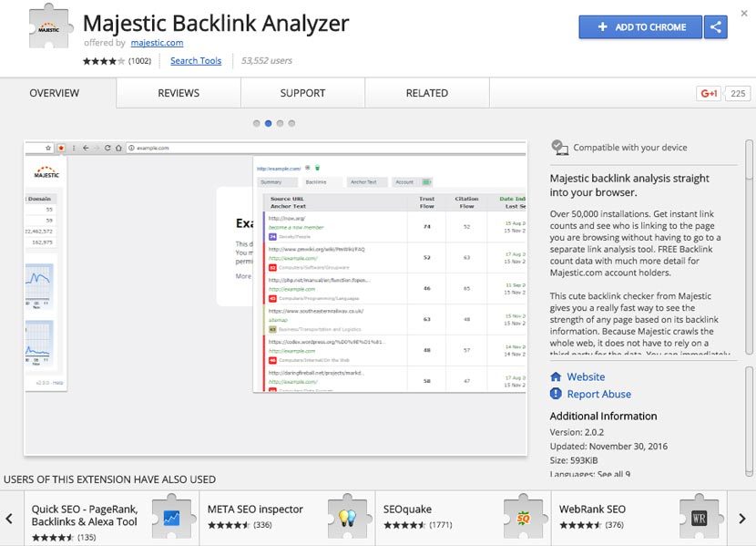Viewport: 756px width, 546px height.
Task: Open the extension Website link
Action: click(x=586, y=376)
